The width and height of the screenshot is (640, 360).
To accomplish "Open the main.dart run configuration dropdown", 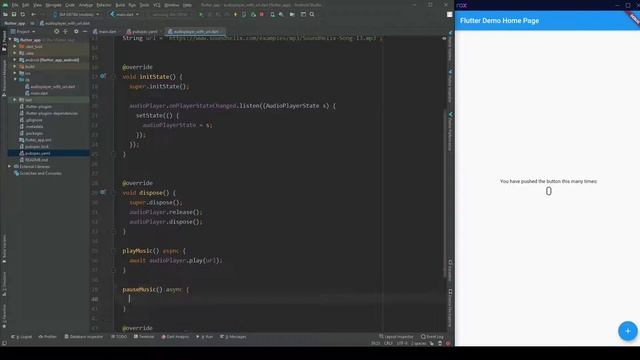I will coord(125,14).
